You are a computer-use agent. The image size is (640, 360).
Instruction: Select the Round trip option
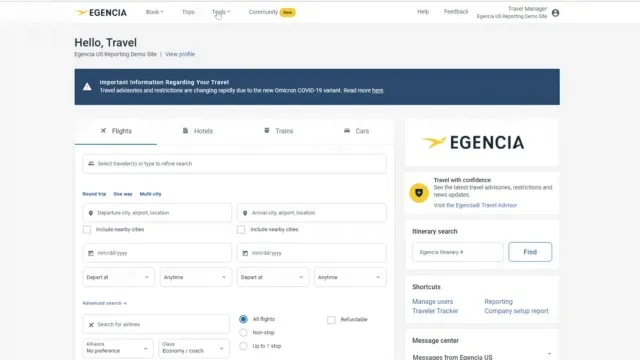[94, 194]
